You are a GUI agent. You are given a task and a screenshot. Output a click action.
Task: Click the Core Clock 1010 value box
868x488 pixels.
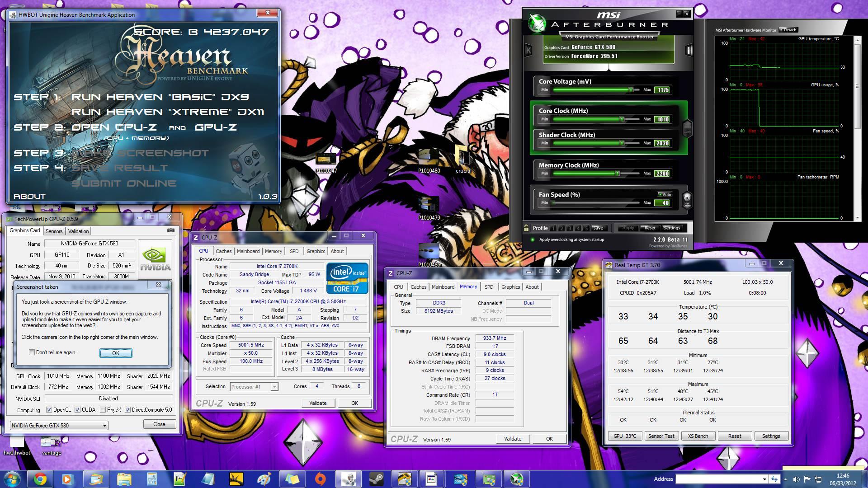[663, 119]
